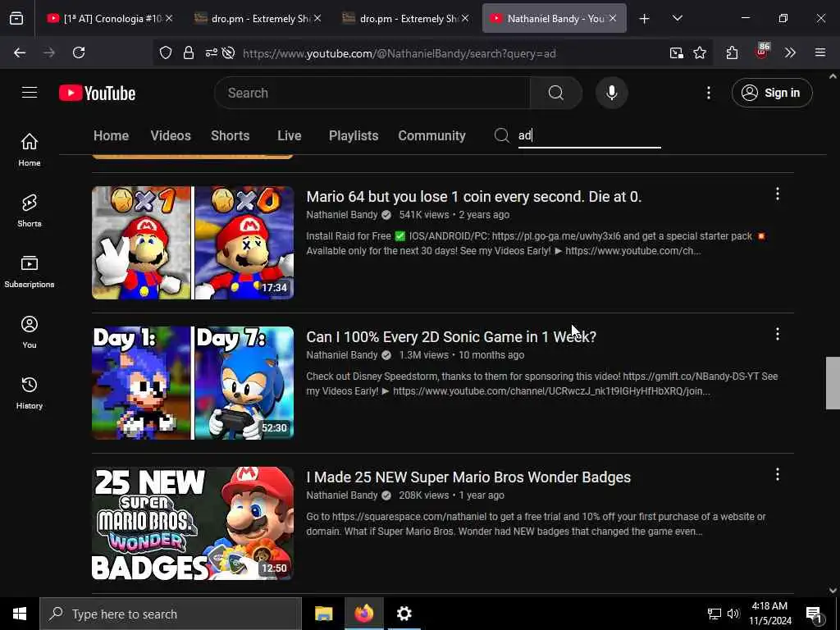The image size is (840, 630).
Task: Start voice search with microphone icon
Action: tap(611, 93)
